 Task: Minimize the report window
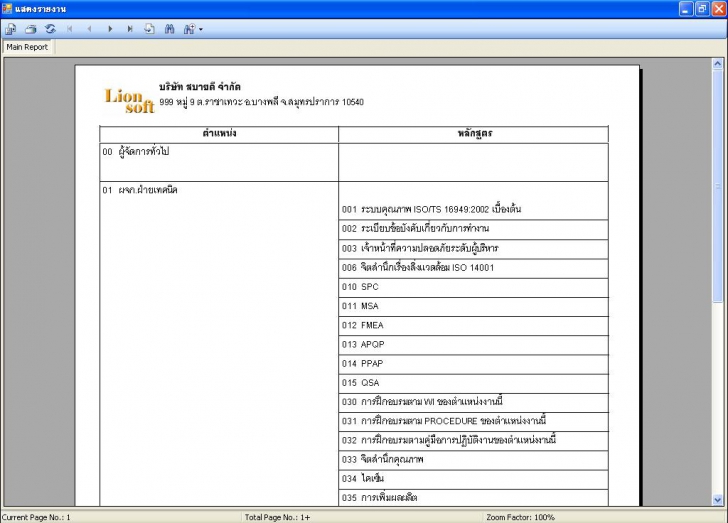pyautogui.click(x=686, y=9)
